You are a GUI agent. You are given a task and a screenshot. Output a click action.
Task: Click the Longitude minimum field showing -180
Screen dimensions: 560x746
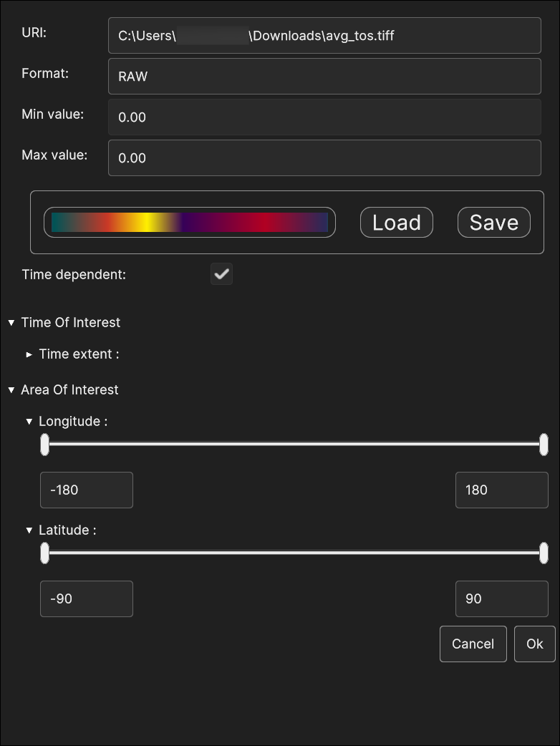(x=87, y=490)
